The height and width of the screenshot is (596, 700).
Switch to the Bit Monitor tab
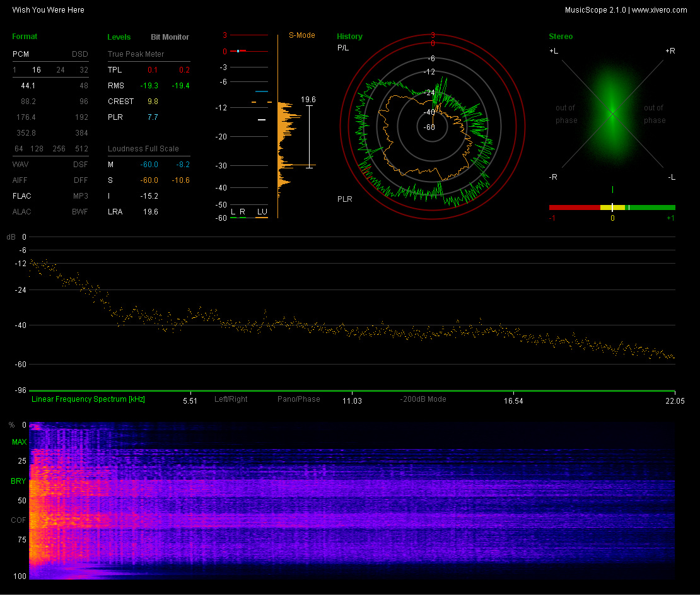point(170,37)
